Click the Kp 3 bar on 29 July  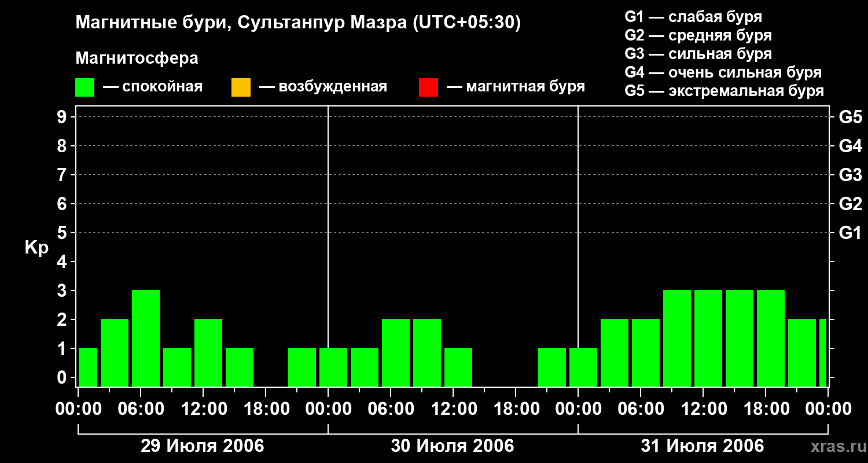(x=146, y=338)
